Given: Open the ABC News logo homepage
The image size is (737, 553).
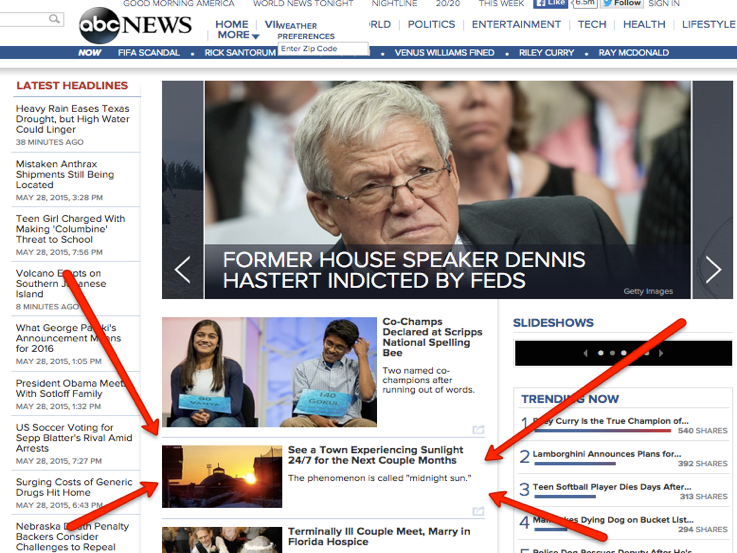Looking at the screenshot, I should tap(135, 25).
